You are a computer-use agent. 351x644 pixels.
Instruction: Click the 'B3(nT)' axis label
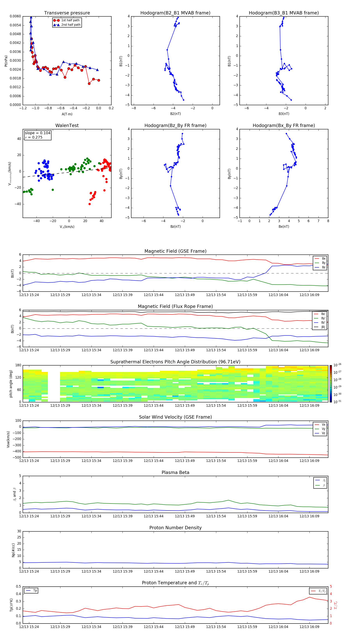coord(284,114)
